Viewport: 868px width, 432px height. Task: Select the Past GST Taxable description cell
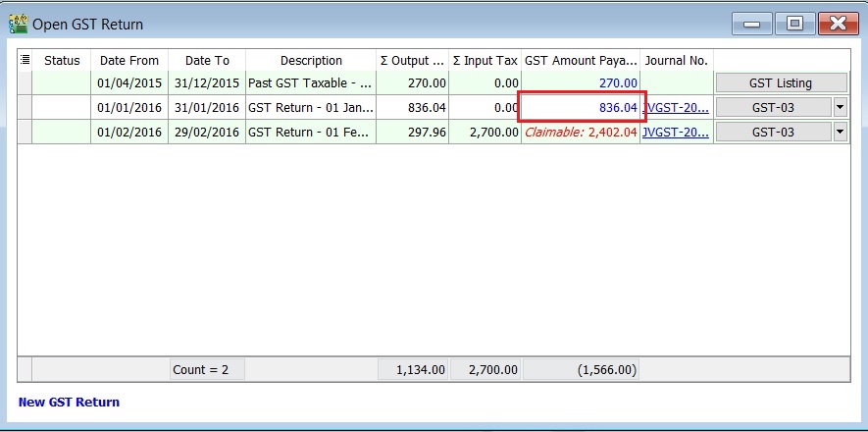pos(311,83)
